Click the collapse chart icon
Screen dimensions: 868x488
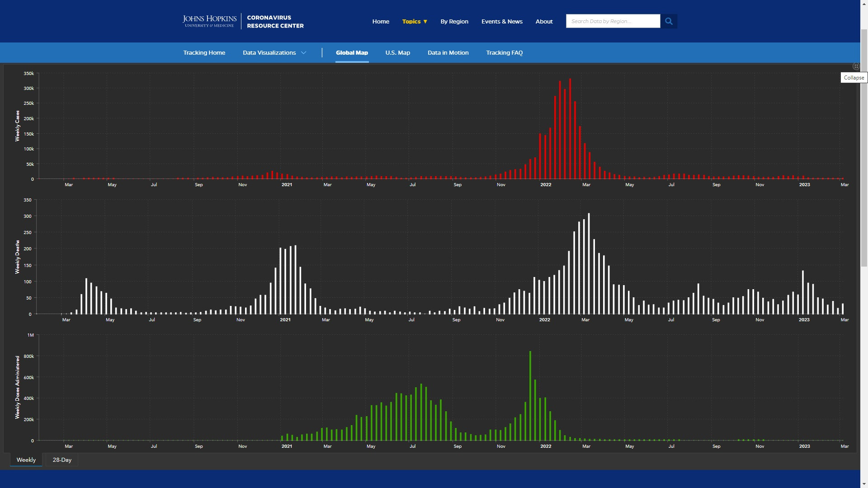coord(856,66)
